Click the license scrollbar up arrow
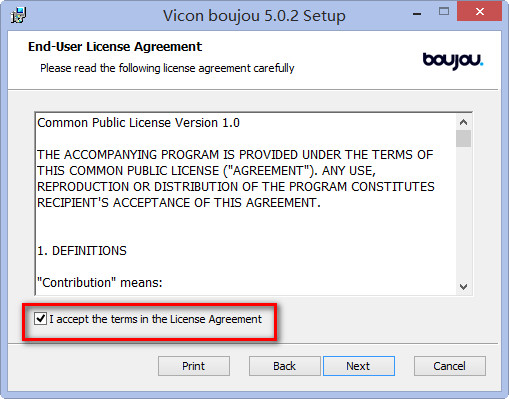Screen dimensions: 509x399 click(x=463, y=122)
